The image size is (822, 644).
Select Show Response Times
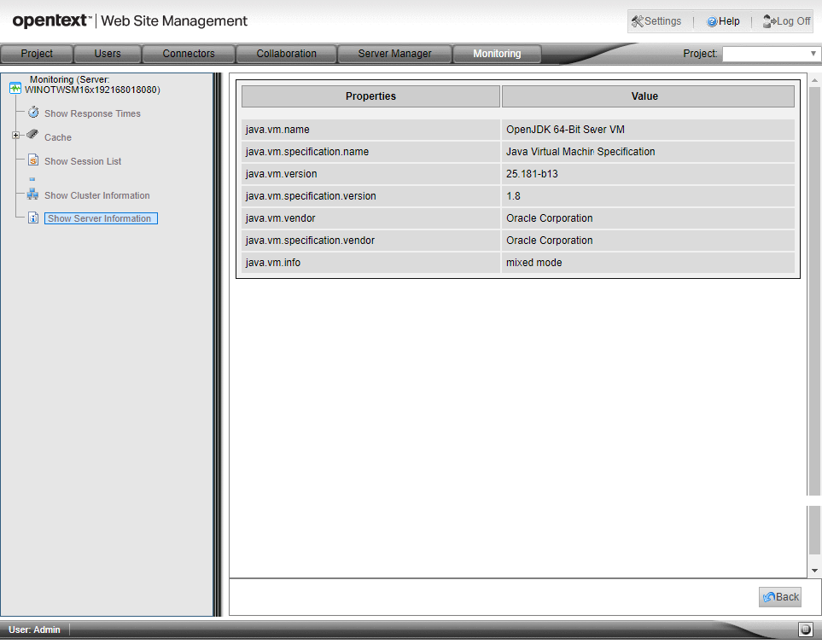92,113
